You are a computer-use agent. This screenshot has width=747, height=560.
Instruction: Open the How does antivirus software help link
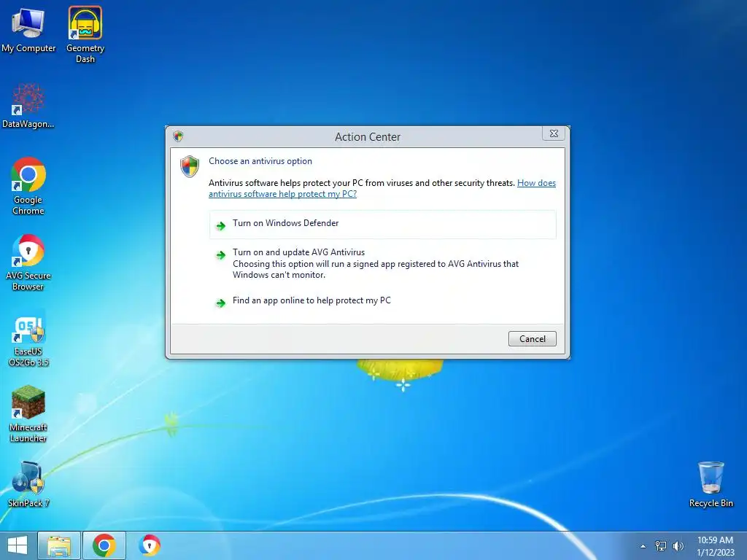[382, 189]
